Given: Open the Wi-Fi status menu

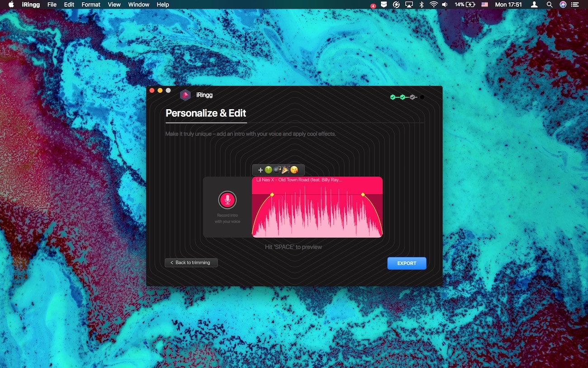Looking at the screenshot, I should coord(433,5).
